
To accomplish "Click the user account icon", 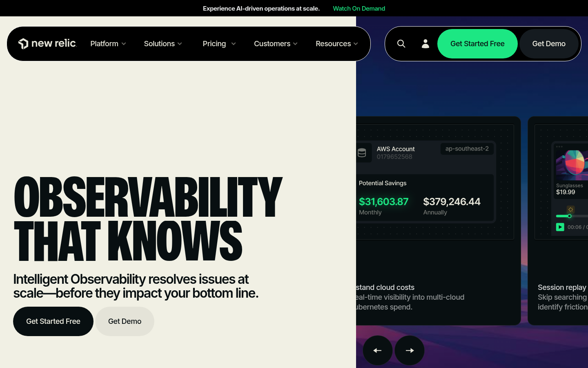I will point(425,44).
